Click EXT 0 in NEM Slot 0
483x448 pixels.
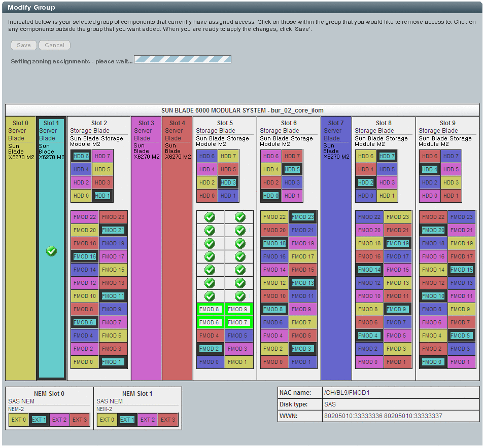(19, 420)
